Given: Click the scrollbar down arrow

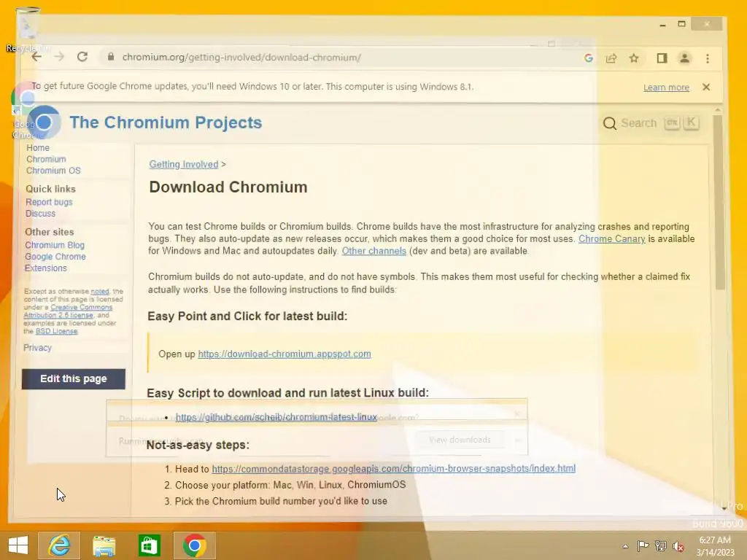Looking at the screenshot, I should pyautogui.click(x=724, y=508).
